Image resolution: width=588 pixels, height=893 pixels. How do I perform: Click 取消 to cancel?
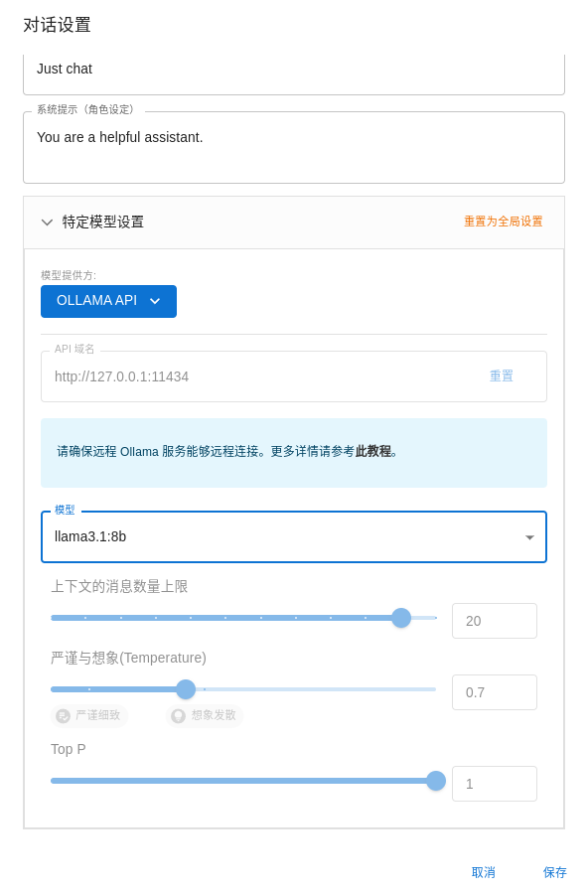pyautogui.click(x=484, y=872)
